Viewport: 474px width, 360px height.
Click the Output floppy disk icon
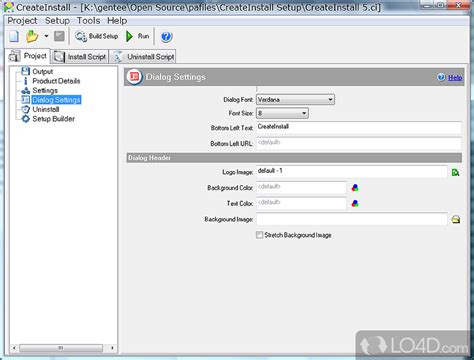[x=25, y=71]
